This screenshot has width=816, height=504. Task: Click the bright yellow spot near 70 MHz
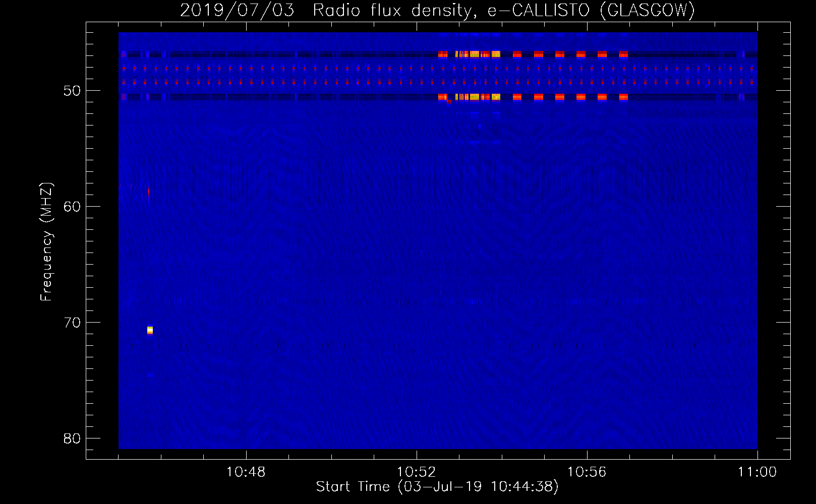tap(150, 330)
